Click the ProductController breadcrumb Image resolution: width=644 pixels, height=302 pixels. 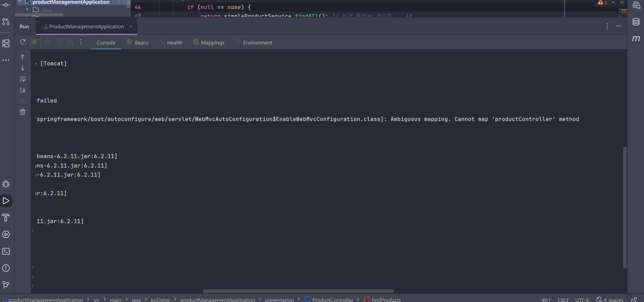coord(329,300)
